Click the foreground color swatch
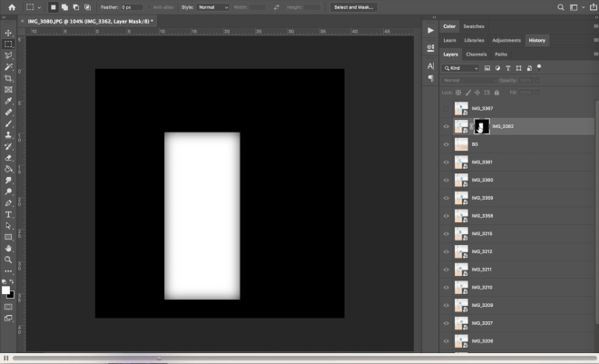Image resolution: width=599 pixels, height=364 pixels. click(5, 290)
